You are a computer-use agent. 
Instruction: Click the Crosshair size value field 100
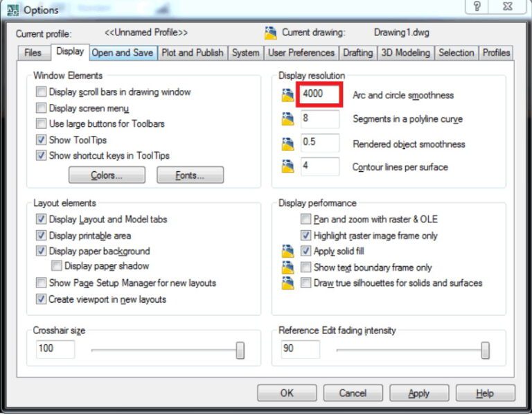coord(55,349)
